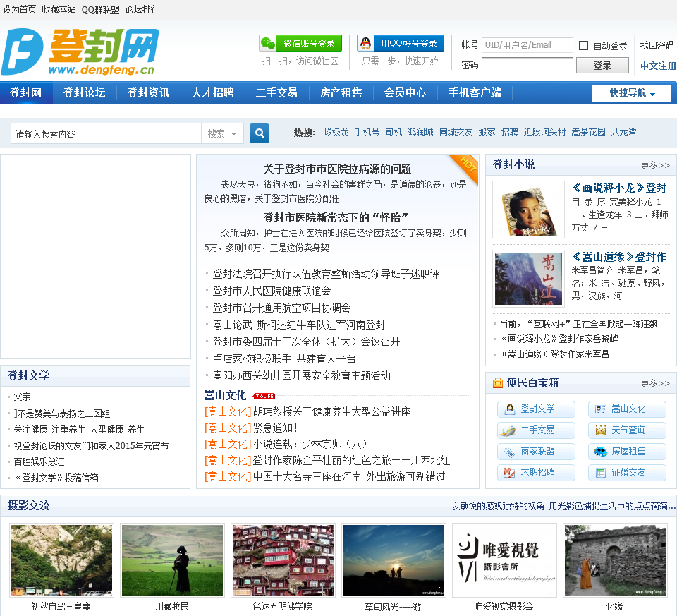Click the 摄影交流 section heading
Image resolution: width=677 pixels, height=616 pixels.
(x=28, y=505)
